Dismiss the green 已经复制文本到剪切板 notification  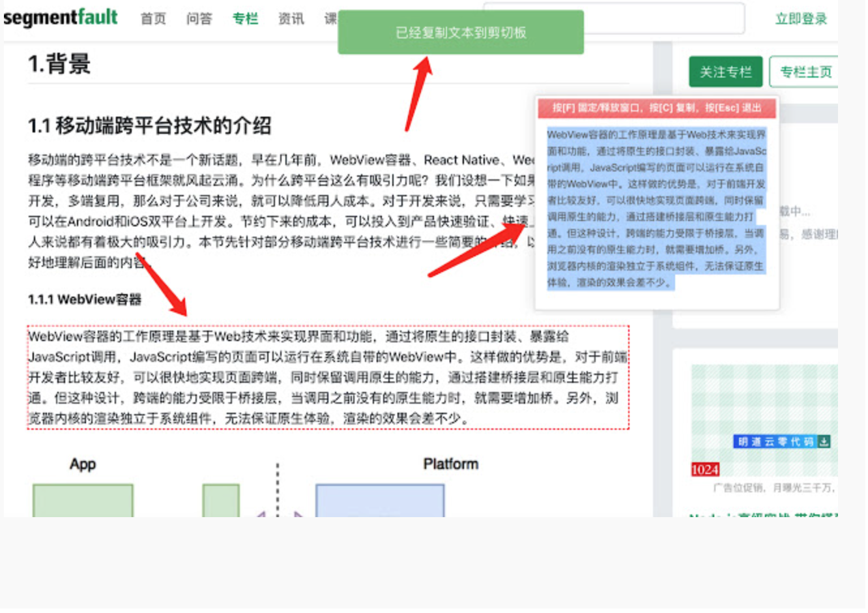(461, 33)
